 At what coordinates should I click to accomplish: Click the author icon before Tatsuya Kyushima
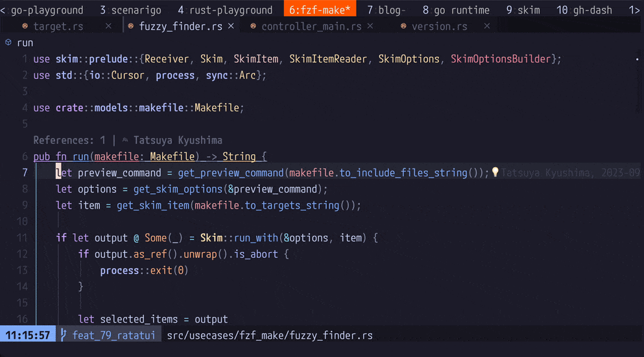125,140
